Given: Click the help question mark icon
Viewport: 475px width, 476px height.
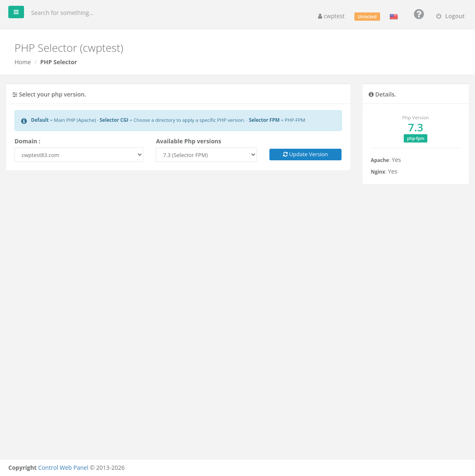Looking at the screenshot, I should click(x=419, y=14).
